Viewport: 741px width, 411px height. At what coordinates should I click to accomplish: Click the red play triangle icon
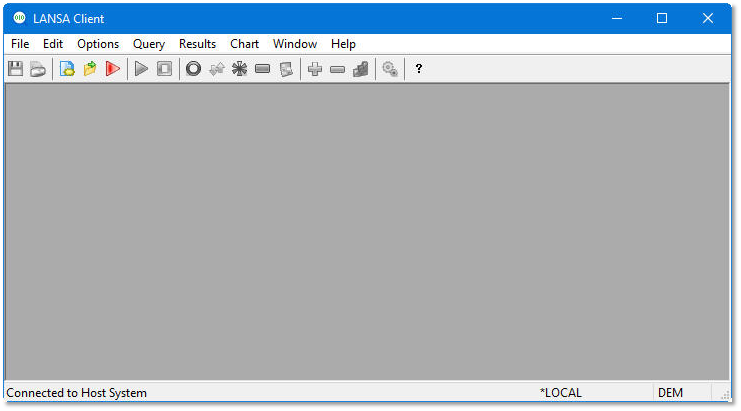point(112,69)
